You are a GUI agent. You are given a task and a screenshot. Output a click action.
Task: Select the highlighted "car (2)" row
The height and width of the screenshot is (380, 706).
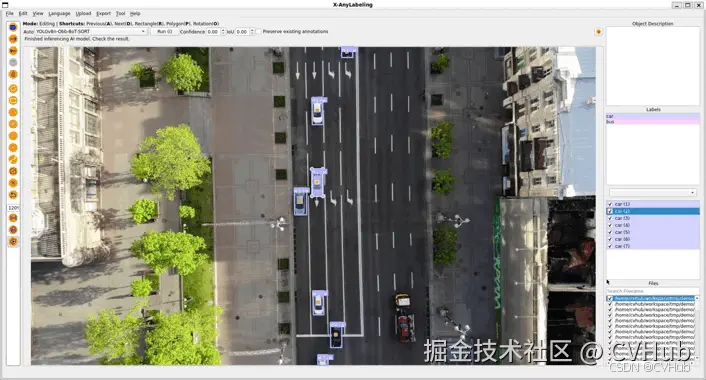pos(652,211)
